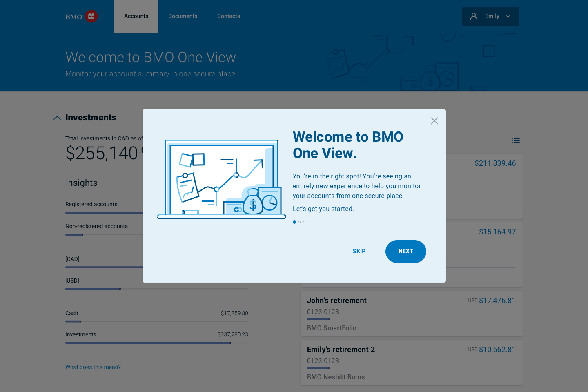588x392 pixels.
Task: Open the list view icon
Action: pos(516,140)
